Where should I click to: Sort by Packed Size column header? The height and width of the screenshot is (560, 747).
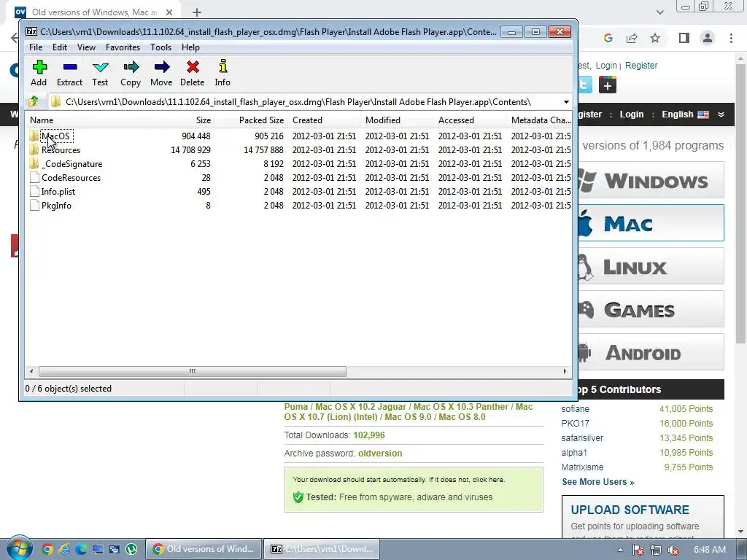coord(251,120)
